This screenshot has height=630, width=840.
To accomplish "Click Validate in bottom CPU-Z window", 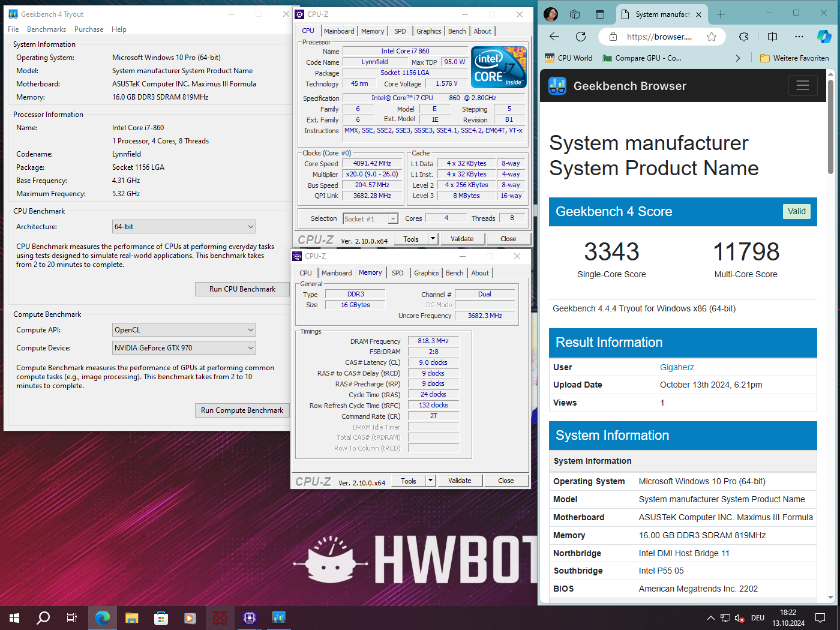I will coord(460,481).
